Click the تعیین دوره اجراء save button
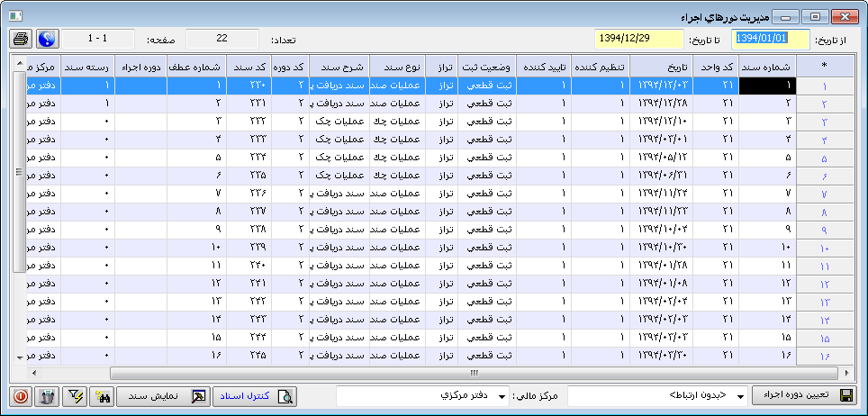The width and height of the screenshot is (868, 416). [806, 396]
